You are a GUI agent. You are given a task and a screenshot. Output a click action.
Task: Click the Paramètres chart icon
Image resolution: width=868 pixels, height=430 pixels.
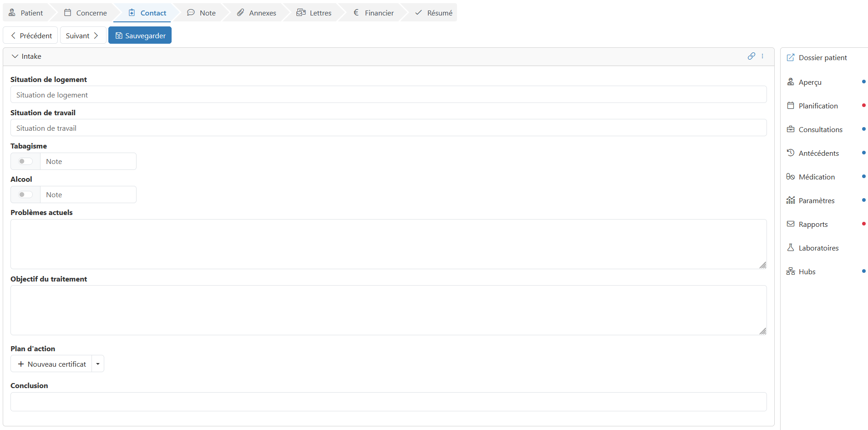click(791, 200)
